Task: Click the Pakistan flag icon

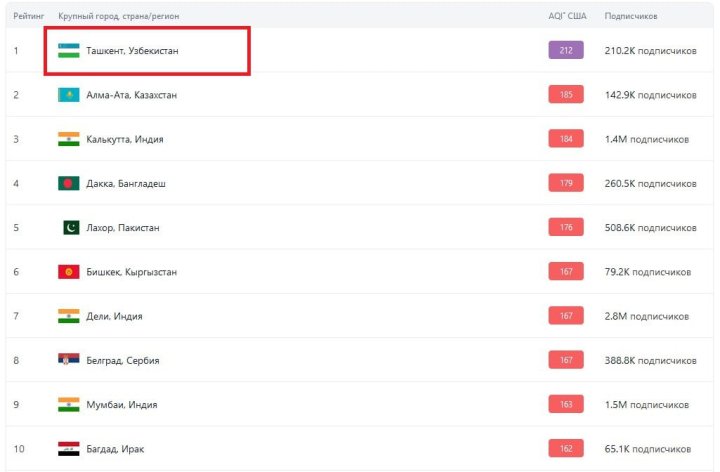Action: 71,228
